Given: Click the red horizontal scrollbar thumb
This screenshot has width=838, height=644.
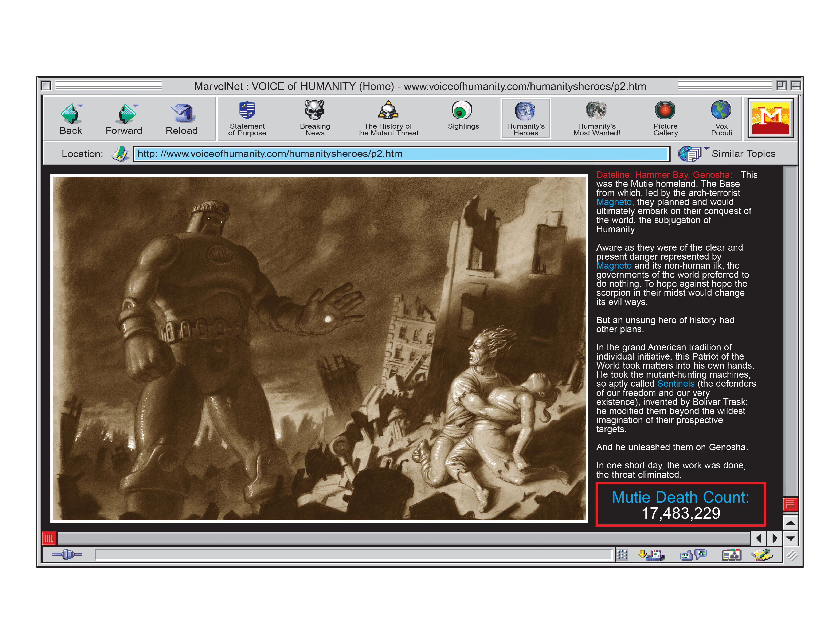Looking at the screenshot, I should 49,538.
